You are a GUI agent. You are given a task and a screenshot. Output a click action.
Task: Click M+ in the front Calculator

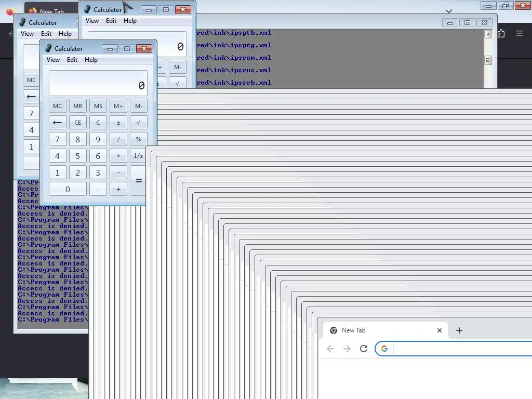pyautogui.click(x=118, y=106)
